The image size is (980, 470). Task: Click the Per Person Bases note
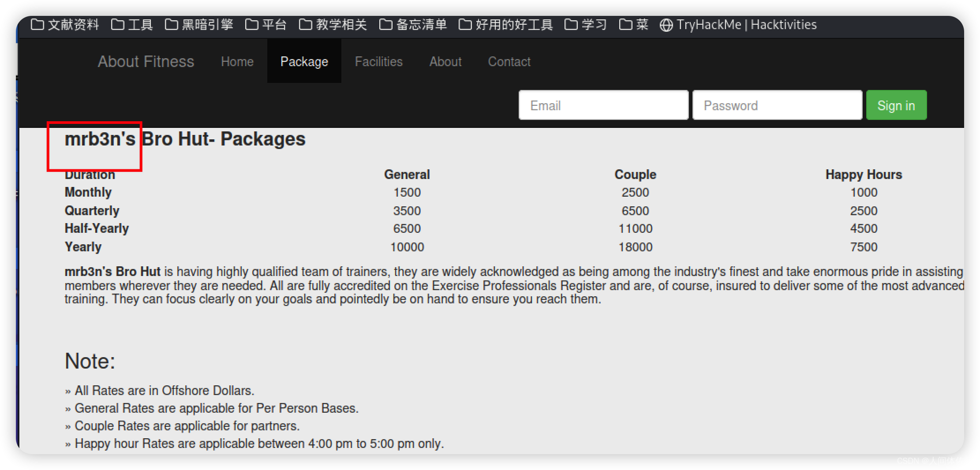[x=217, y=408]
